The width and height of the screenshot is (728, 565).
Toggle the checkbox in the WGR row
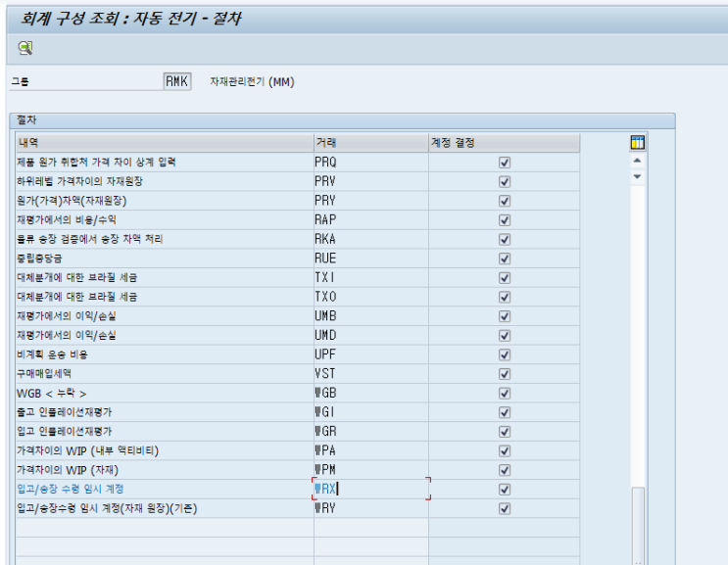click(x=505, y=432)
